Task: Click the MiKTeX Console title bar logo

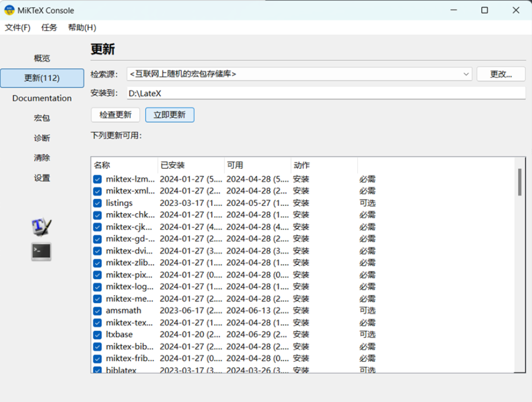Action: click(9, 10)
